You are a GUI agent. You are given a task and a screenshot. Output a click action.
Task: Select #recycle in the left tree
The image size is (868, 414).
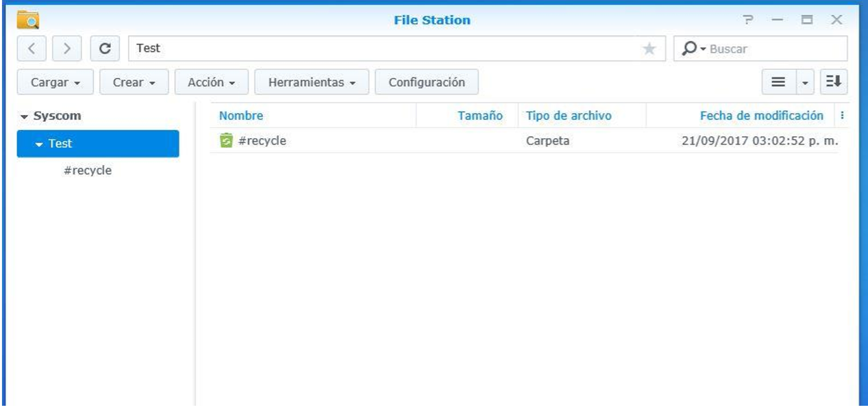pos(88,170)
